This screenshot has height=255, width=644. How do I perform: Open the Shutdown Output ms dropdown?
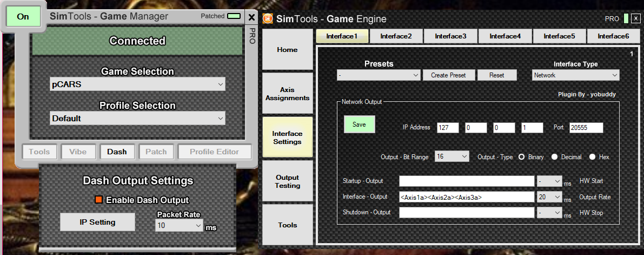[549, 213]
